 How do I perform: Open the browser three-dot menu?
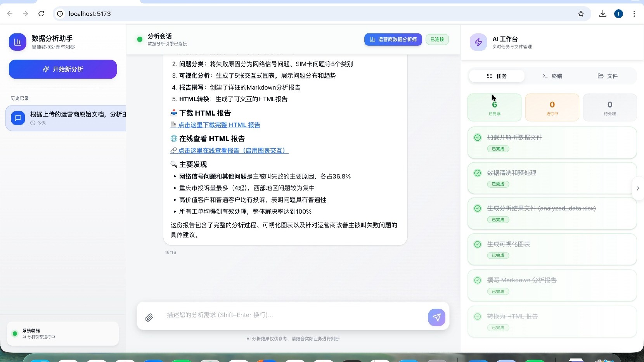tap(634, 14)
